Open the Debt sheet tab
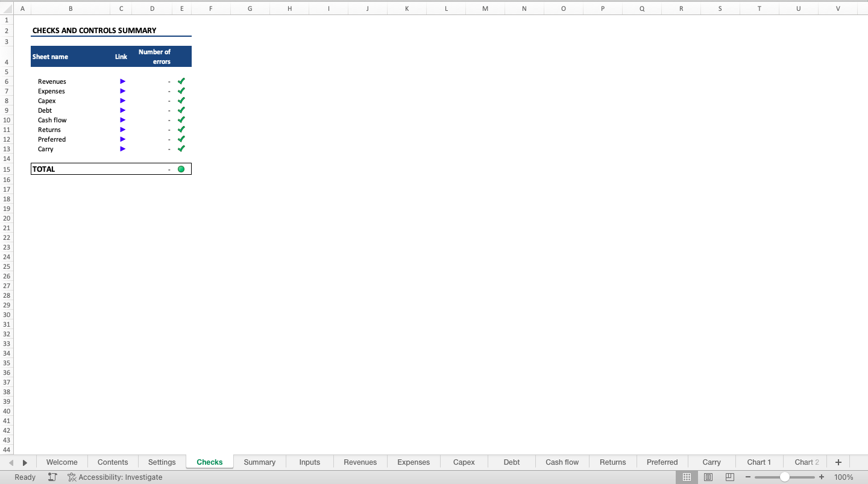The width and height of the screenshot is (868, 484). point(512,462)
